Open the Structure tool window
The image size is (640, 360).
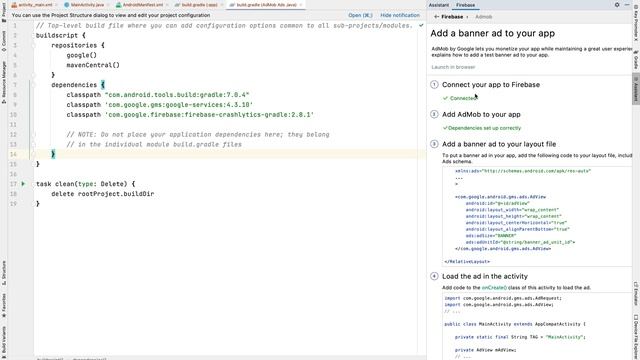point(4,273)
